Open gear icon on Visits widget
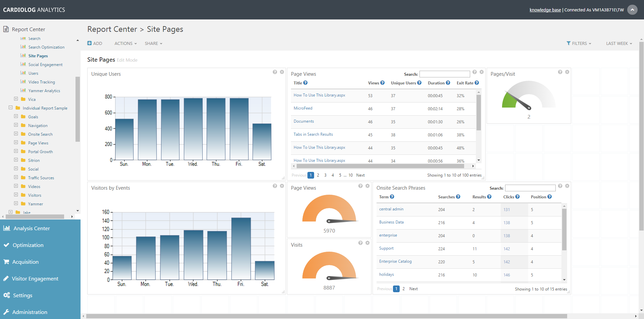The width and height of the screenshot is (644, 319). click(x=367, y=243)
